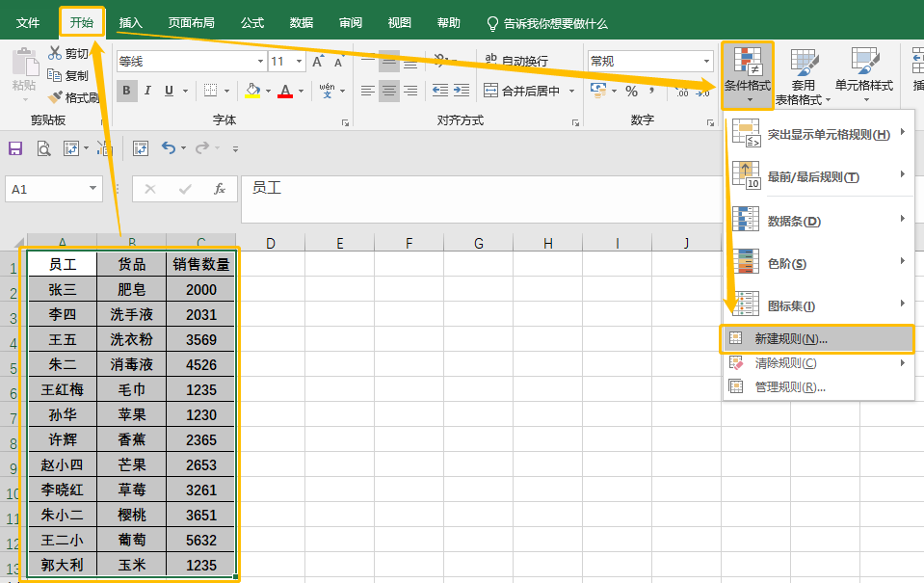Select the cell containing 洗衣粉
Viewport: 924px width, 583px height.
click(131, 339)
